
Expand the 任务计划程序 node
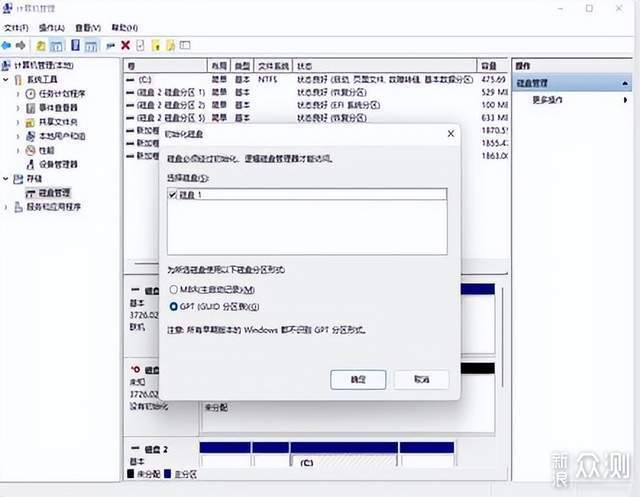[18, 94]
